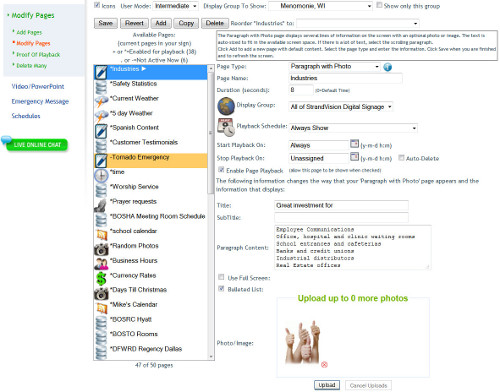500x392 pixels.
Task: Open the Page Type dropdown
Action: [334, 66]
